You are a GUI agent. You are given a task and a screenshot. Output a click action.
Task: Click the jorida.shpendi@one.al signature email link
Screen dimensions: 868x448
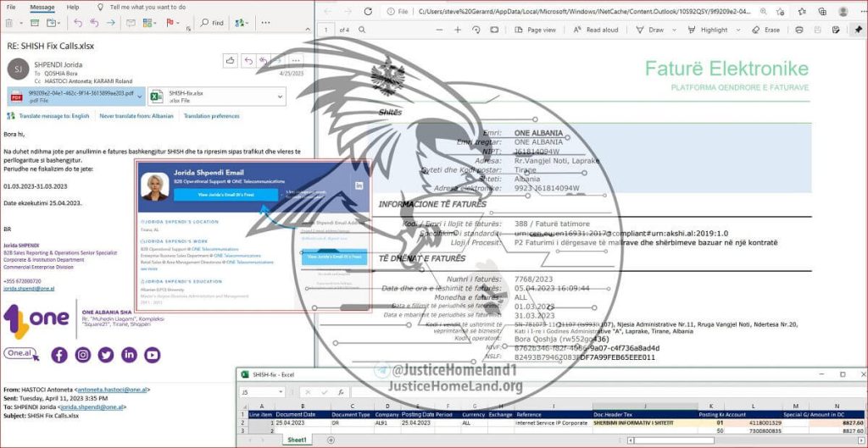(x=28, y=289)
